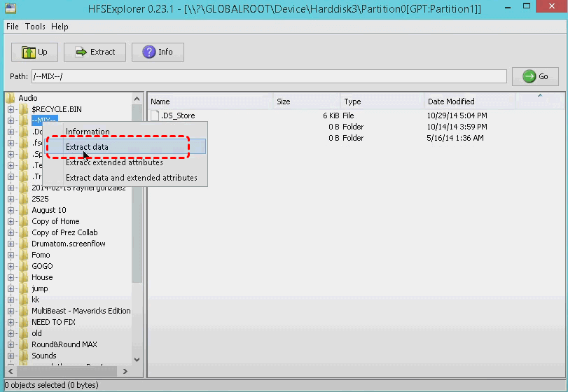Screen dimensions: 568x392
Task: Click the folder tree vertical scrollbar
Action: coord(137,210)
